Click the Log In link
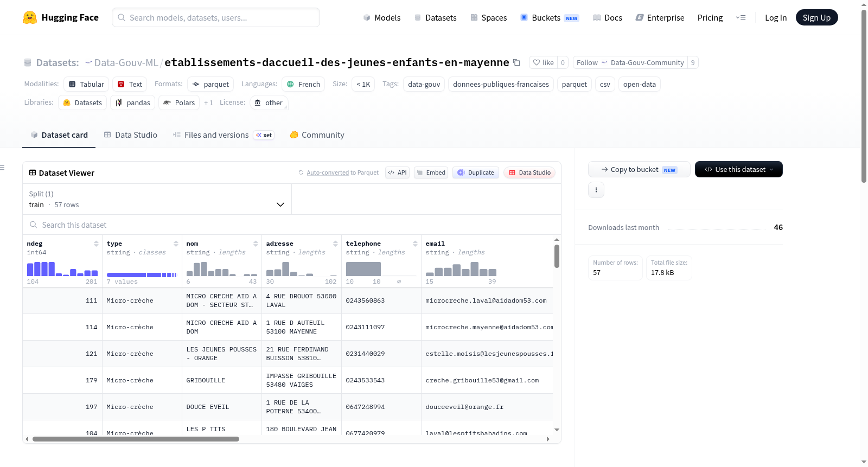 pos(776,17)
